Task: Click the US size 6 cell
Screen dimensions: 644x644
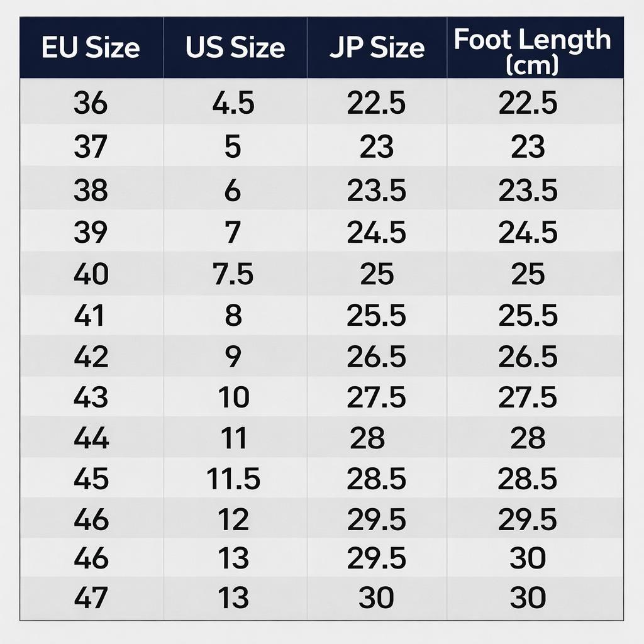Action: 233,190
